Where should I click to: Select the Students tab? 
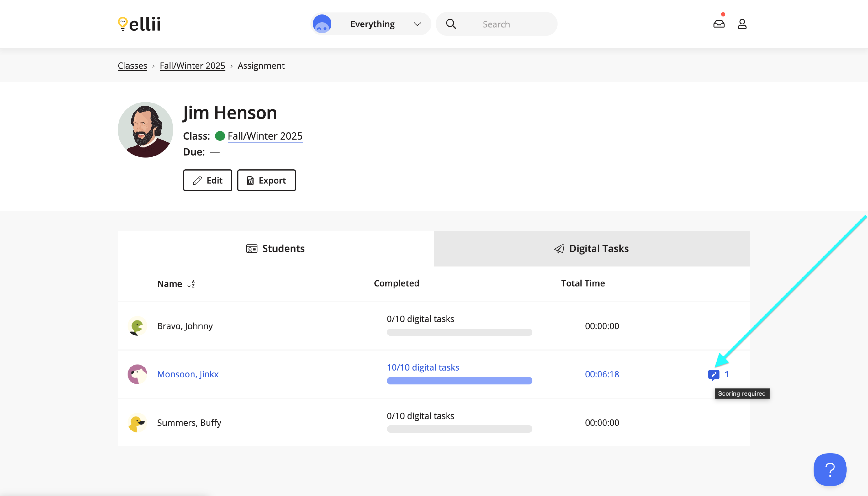click(x=275, y=249)
